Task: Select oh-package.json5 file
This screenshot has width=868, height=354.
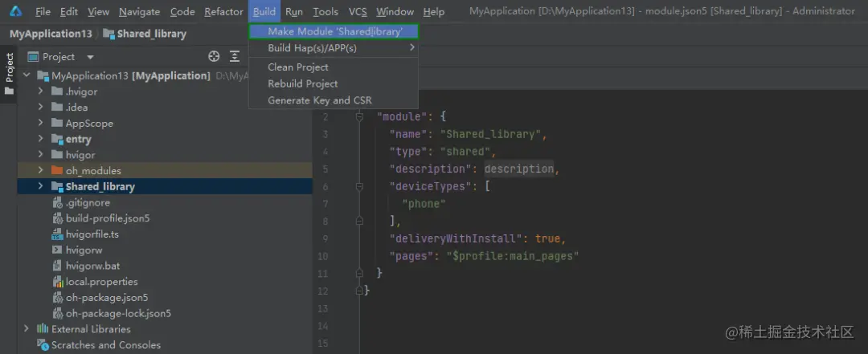Action: [x=165, y=298]
